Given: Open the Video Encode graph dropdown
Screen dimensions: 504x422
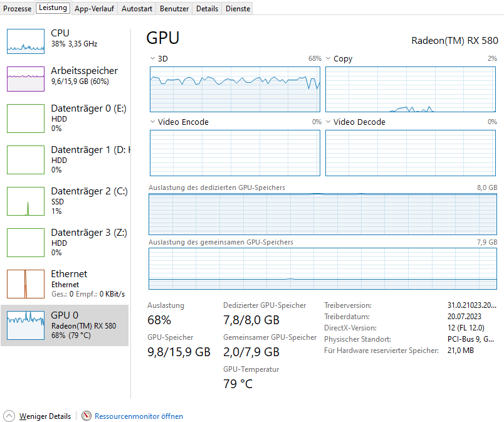Looking at the screenshot, I should coord(152,122).
